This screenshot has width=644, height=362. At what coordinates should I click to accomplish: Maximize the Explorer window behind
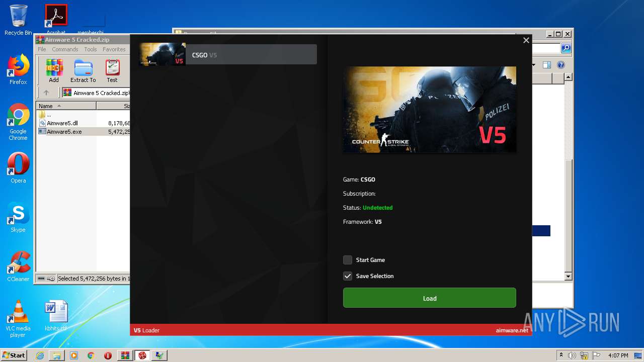tap(559, 34)
